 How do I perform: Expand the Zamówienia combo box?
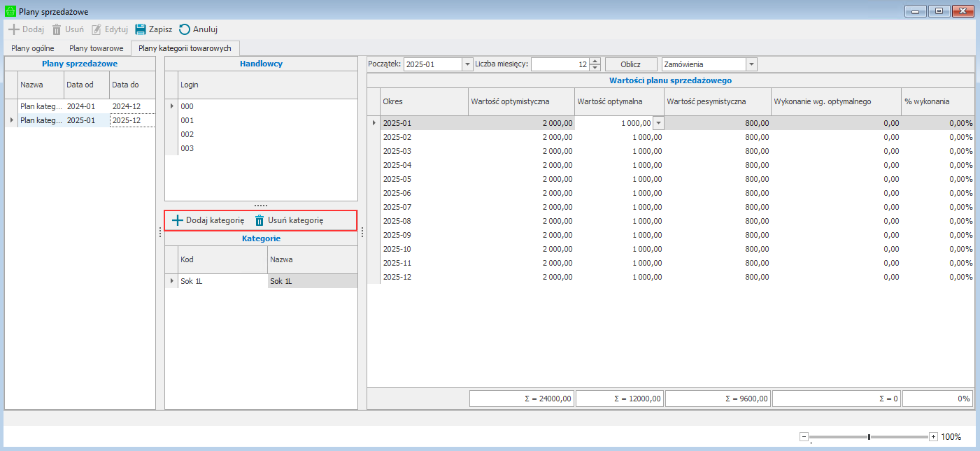point(751,64)
